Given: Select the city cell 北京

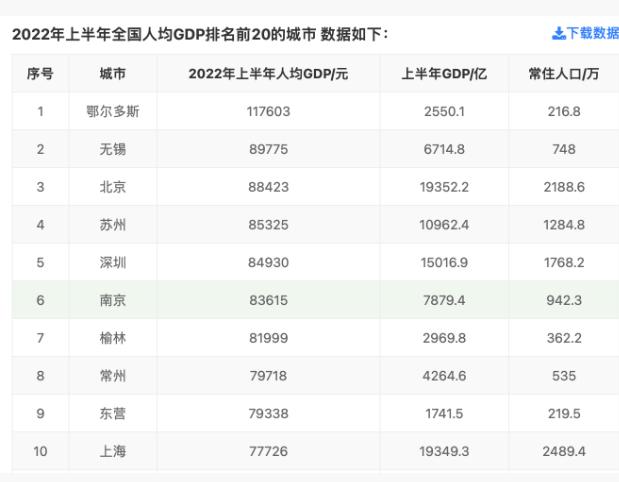Looking at the screenshot, I should coord(113,187).
